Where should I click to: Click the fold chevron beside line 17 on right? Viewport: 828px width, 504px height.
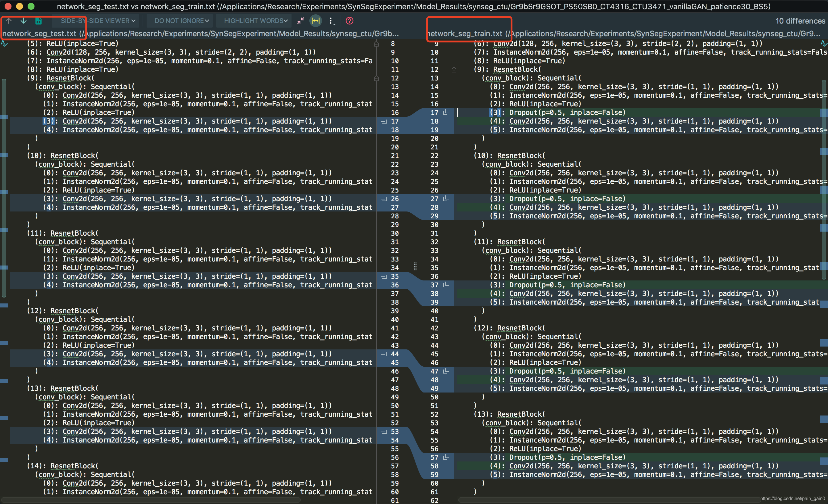pos(446,112)
